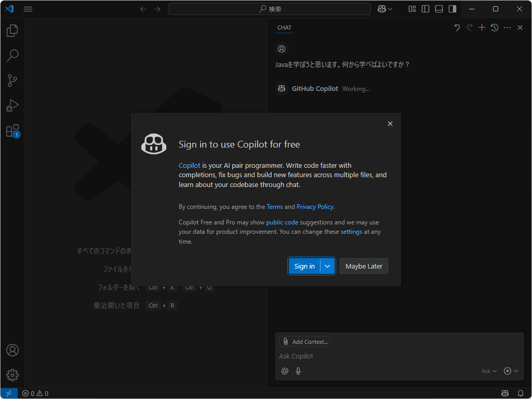532x399 pixels.
Task: Open the Run and Debug icon
Action: pos(12,105)
